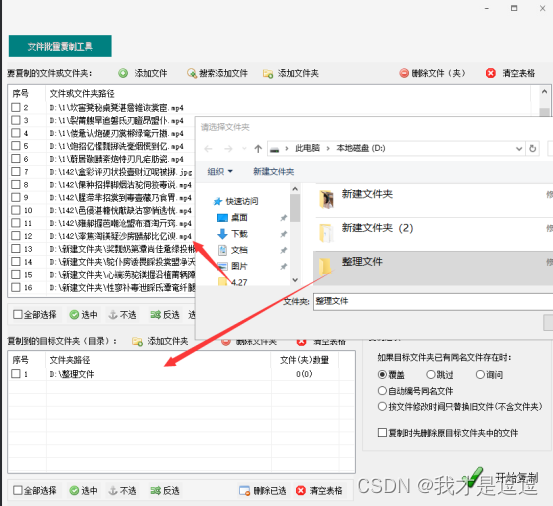The width and height of the screenshot is (553, 506).
Task: Go up one level in folder dialog
Action: click(258, 148)
